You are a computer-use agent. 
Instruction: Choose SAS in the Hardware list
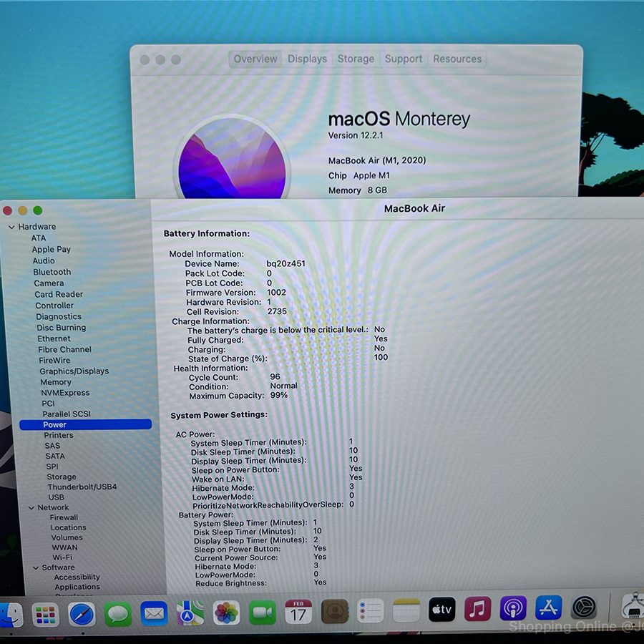pyautogui.click(x=52, y=446)
